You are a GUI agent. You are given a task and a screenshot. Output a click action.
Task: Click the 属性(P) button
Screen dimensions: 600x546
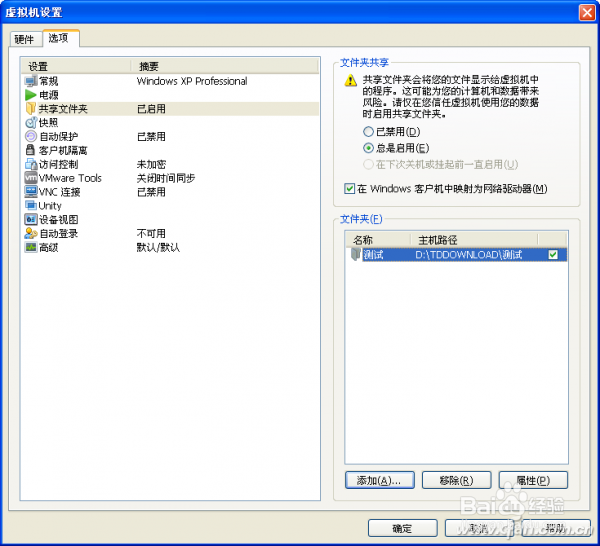533,480
